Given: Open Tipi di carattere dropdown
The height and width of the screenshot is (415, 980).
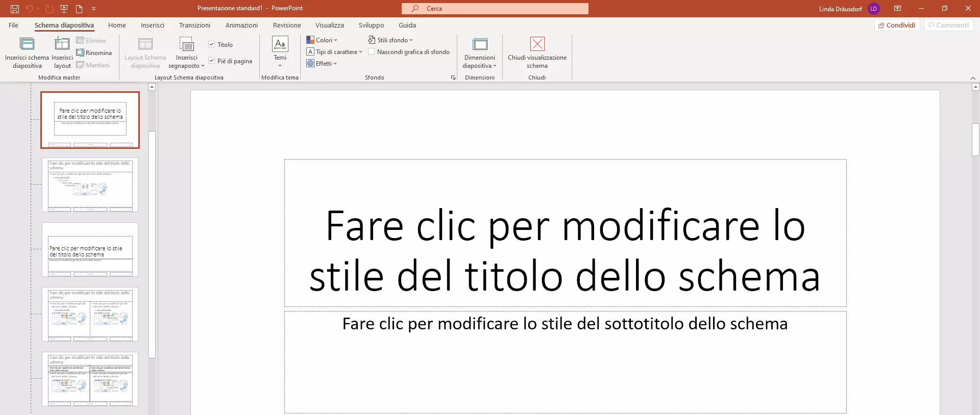Looking at the screenshot, I should pos(334,51).
